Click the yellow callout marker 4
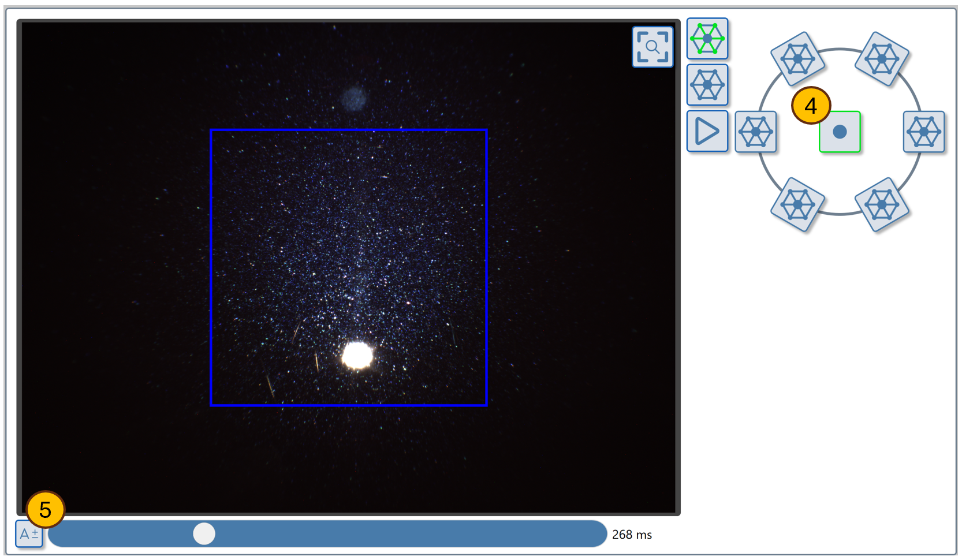 click(811, 106)
